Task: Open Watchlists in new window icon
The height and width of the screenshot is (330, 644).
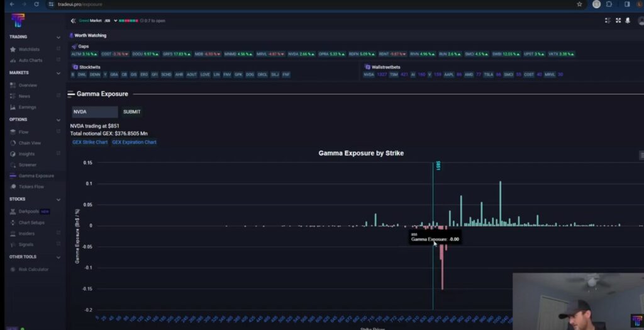Action: pos(58,49)
